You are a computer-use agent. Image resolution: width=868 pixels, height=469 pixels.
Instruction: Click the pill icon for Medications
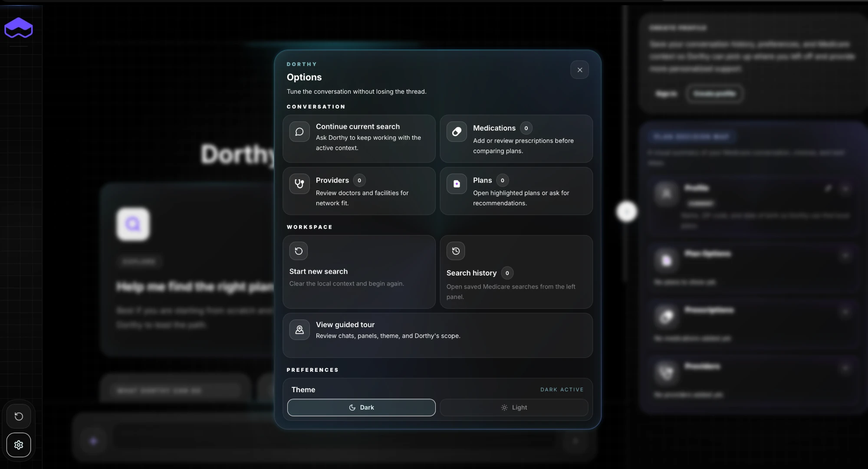[x=457, y=132]
